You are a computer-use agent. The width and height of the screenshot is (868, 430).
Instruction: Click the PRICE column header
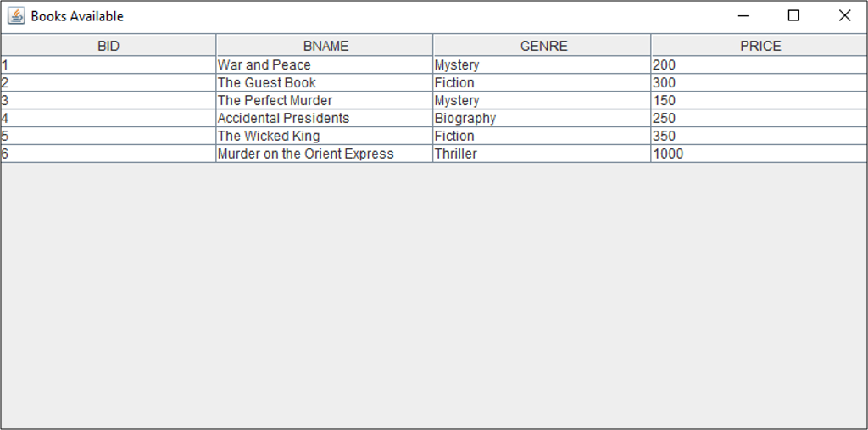pyautogui.click(x=760, y=46)
